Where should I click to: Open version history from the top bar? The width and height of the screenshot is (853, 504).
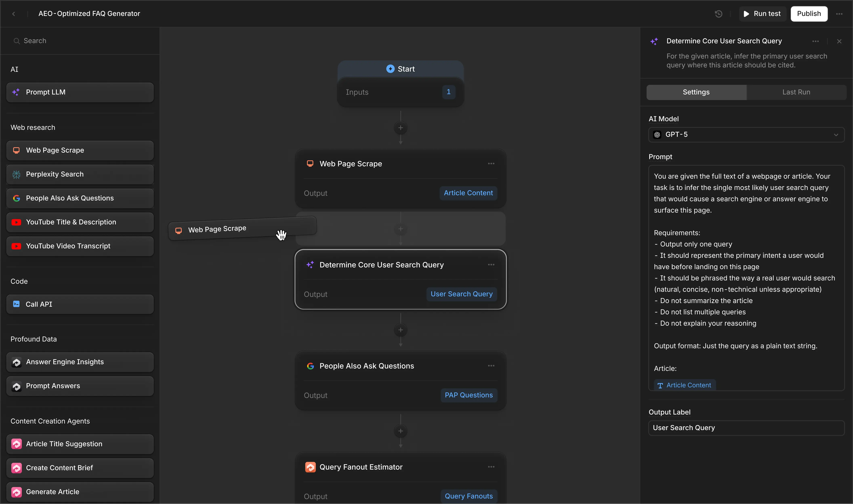coord(718,14)
